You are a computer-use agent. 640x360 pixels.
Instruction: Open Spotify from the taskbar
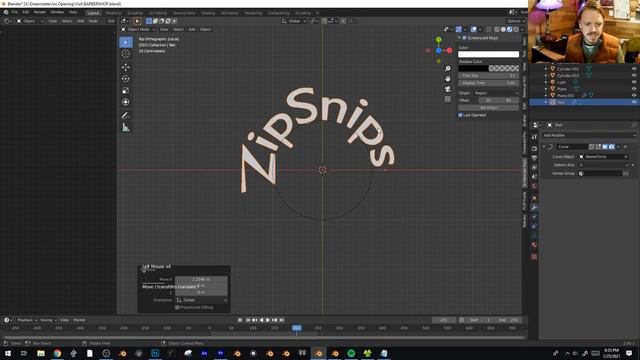pos(351,353)
